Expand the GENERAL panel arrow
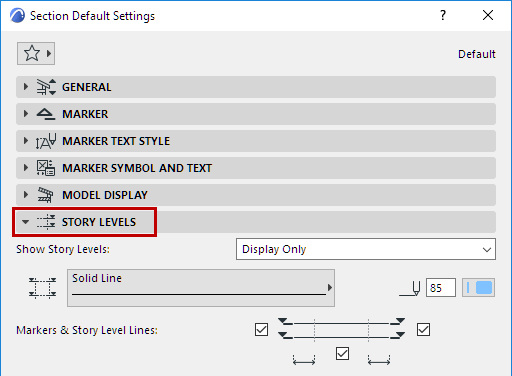This screenshot has width=512, height=376. [26, 87]
